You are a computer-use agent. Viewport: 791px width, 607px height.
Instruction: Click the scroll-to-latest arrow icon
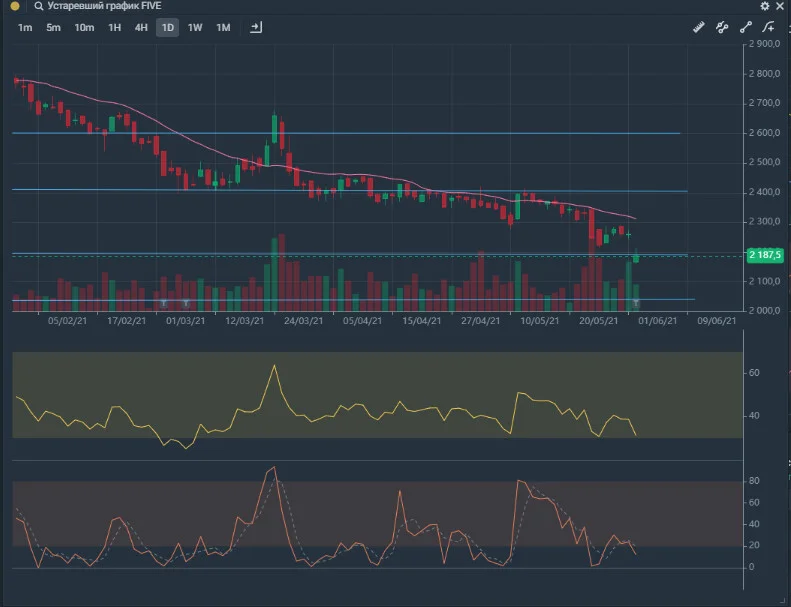256,27
